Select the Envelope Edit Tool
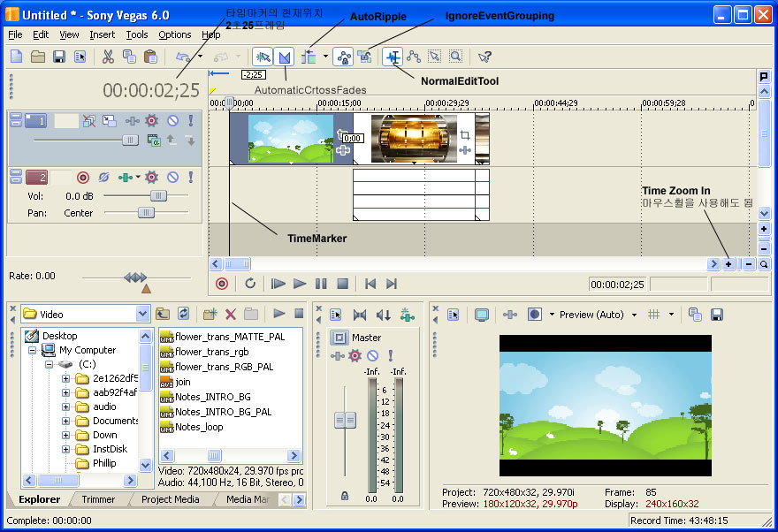The height and width of the screenshot is (532, 778). pos(414,57)
